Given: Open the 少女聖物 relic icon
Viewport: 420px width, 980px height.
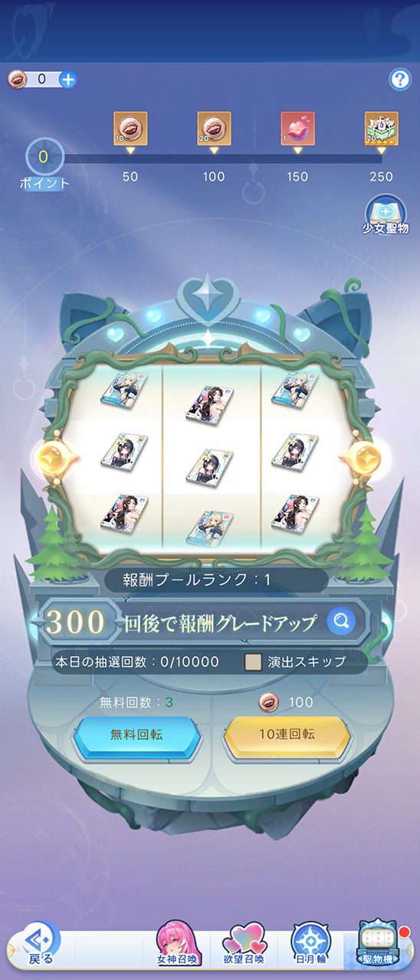Looking at the screenshot, I should 386,214.
